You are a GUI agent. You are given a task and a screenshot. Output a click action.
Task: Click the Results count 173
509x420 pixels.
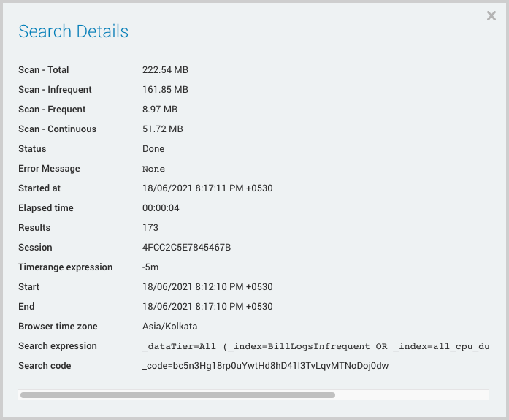click(150, 228)
